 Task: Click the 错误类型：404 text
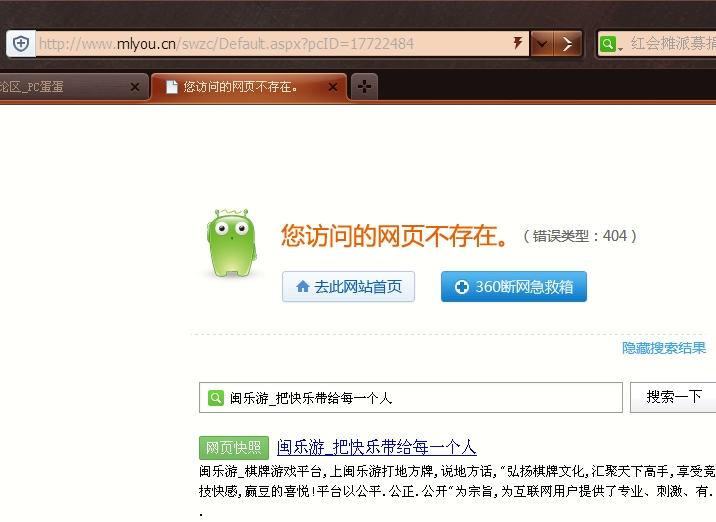(x=579, y=236)
